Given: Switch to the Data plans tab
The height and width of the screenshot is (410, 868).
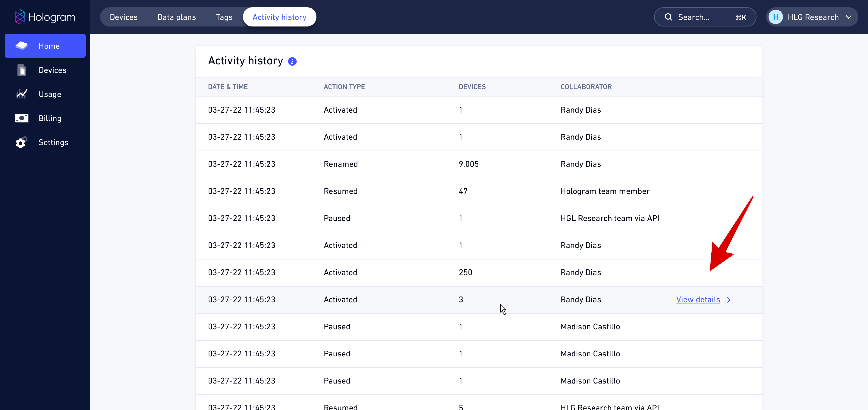Looking at the screenshot, I should [177, 17].
